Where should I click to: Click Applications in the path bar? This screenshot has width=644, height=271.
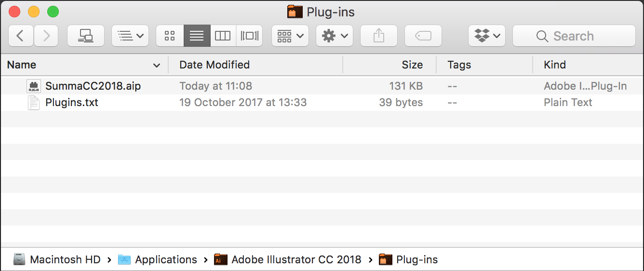[158, 259]
